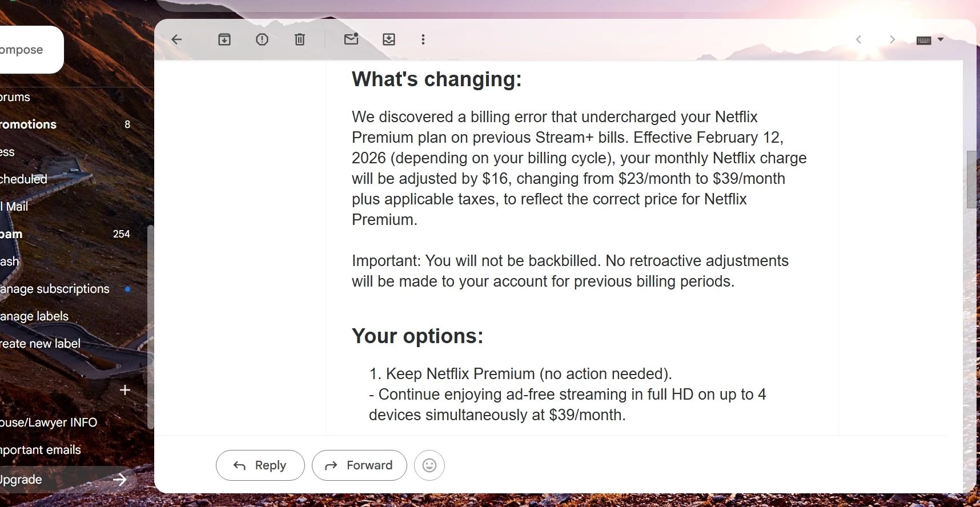This screenshot has height=507, width=980.
Task: Archive this email
Action: [224, 39]
